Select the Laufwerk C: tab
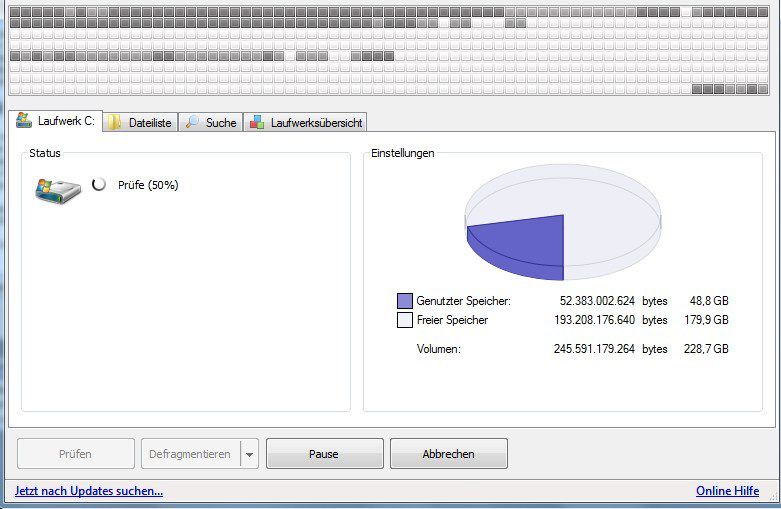 (x=56, y=121)
